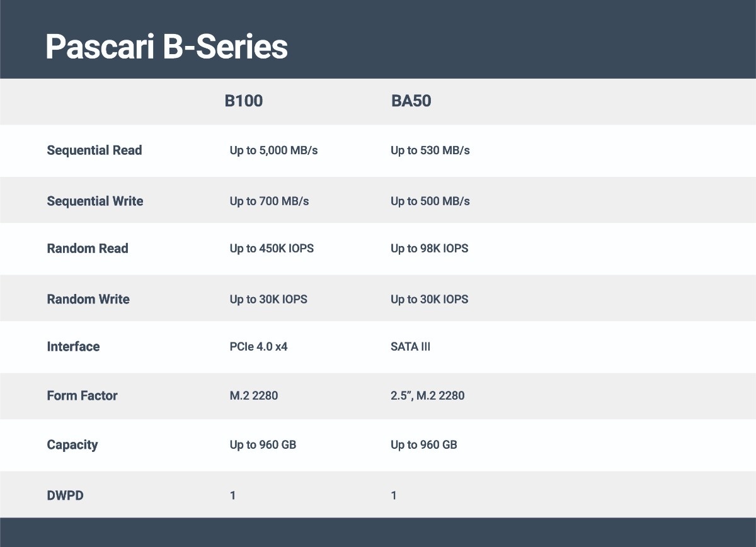Click the Random Write row label

click(88, 300)
